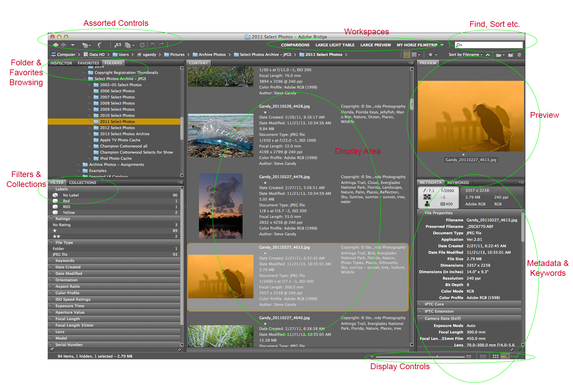Click the Open in Camera Raw icon
Screen dimensions: 573x392
pos(142,45)
